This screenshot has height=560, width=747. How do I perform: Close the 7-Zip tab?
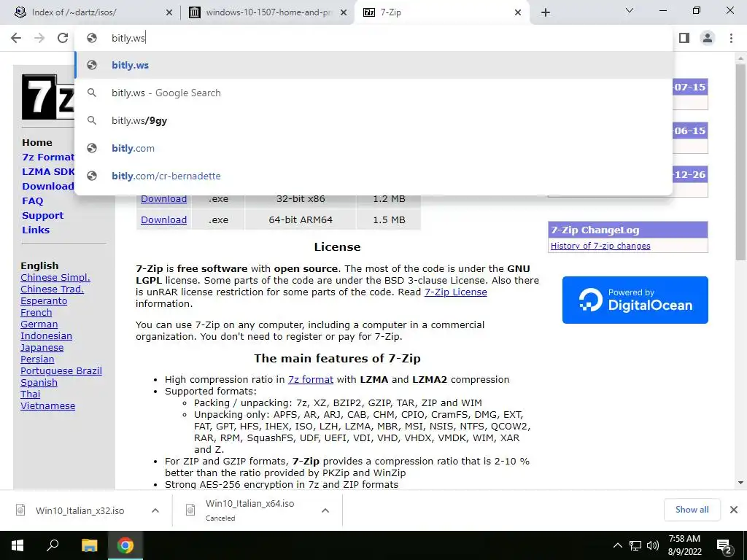pyautogui.click(x=518, y=13)
